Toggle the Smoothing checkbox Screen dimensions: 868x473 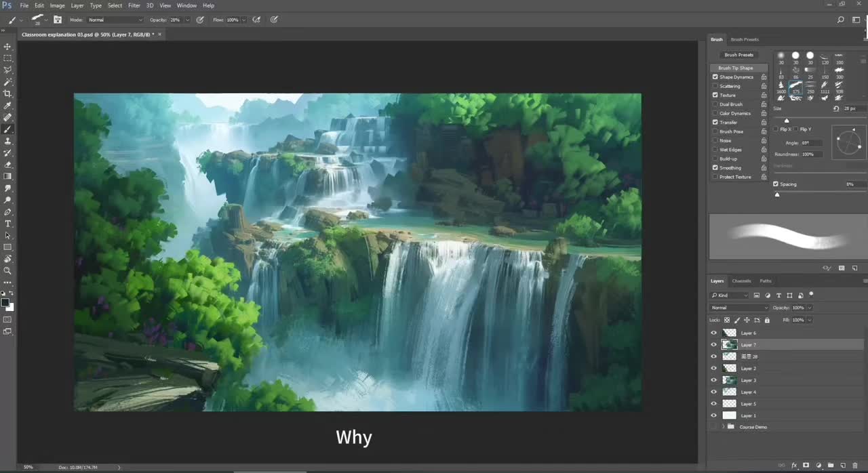pos(715,167)
